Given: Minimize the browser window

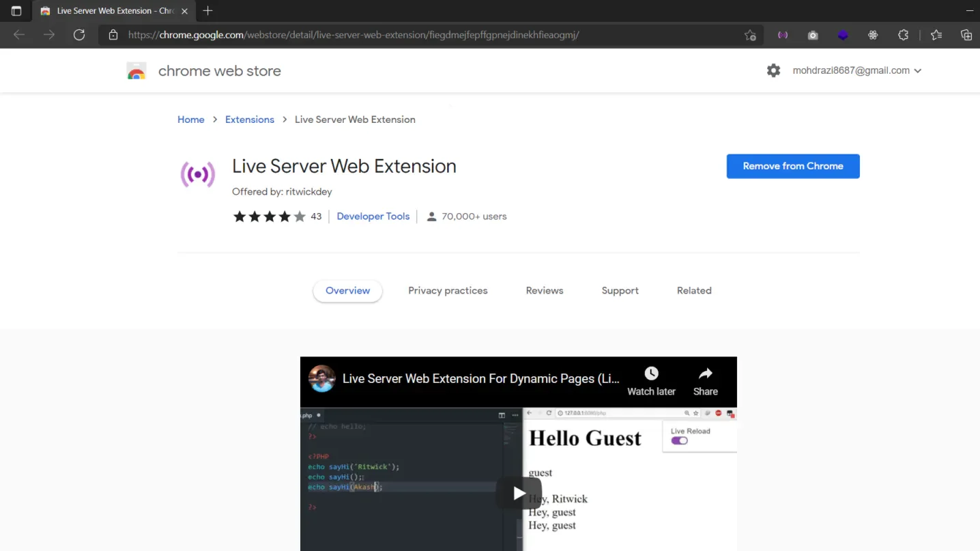Looking at the screenshot, I should click(969, 11).
